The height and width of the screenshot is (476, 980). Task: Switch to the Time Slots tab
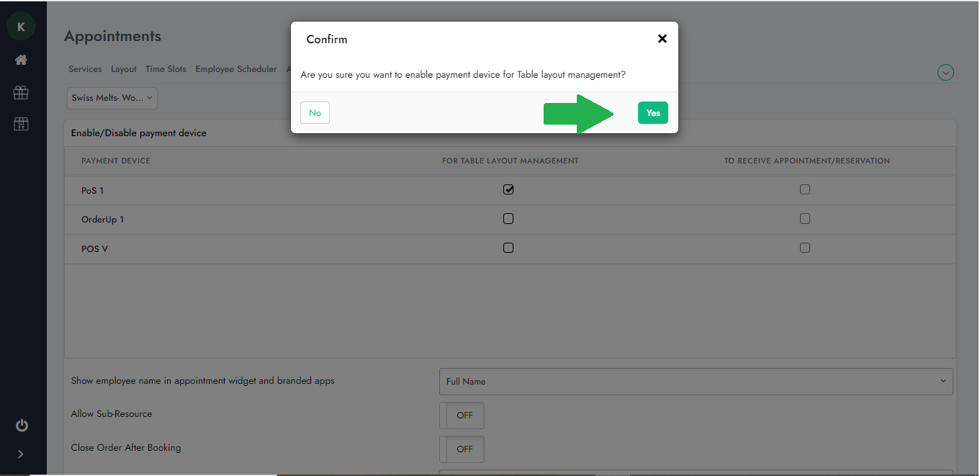tap(166, 69)
